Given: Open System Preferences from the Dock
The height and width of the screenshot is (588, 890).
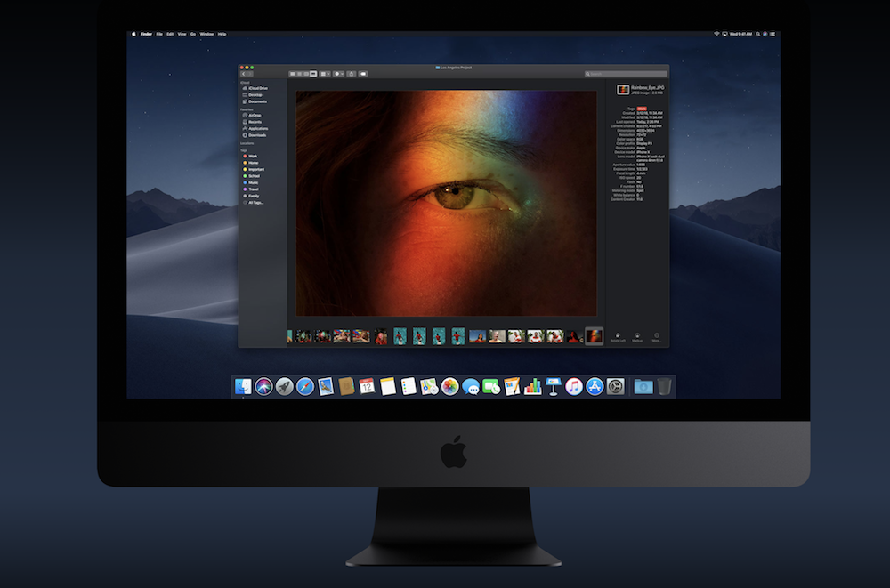Looking at the screenshot, I should [x=615, y=386].
